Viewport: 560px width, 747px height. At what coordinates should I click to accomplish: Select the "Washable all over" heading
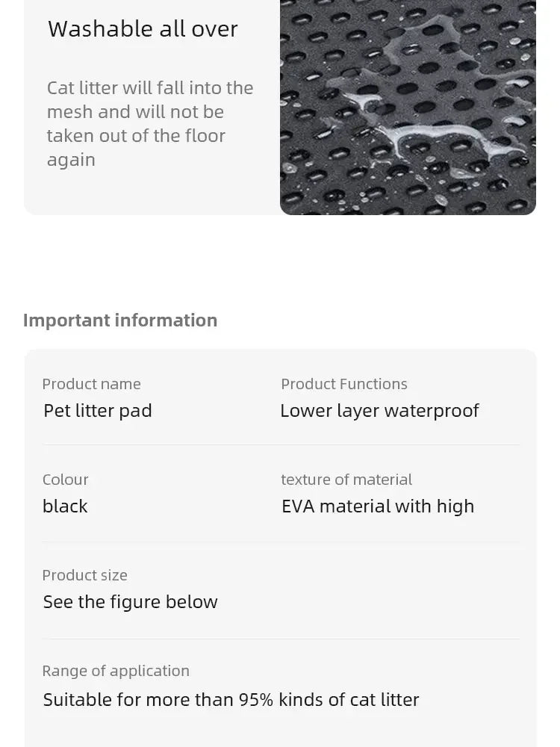pyautogui.click(x=143, y=29)
